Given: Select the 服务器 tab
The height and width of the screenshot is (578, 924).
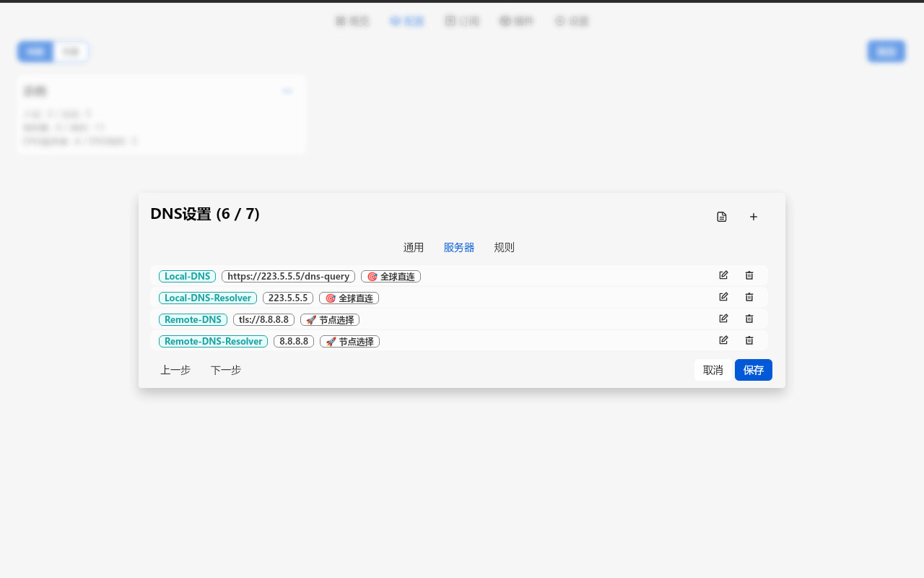Looking at the screenshot, I should point(459,248).
